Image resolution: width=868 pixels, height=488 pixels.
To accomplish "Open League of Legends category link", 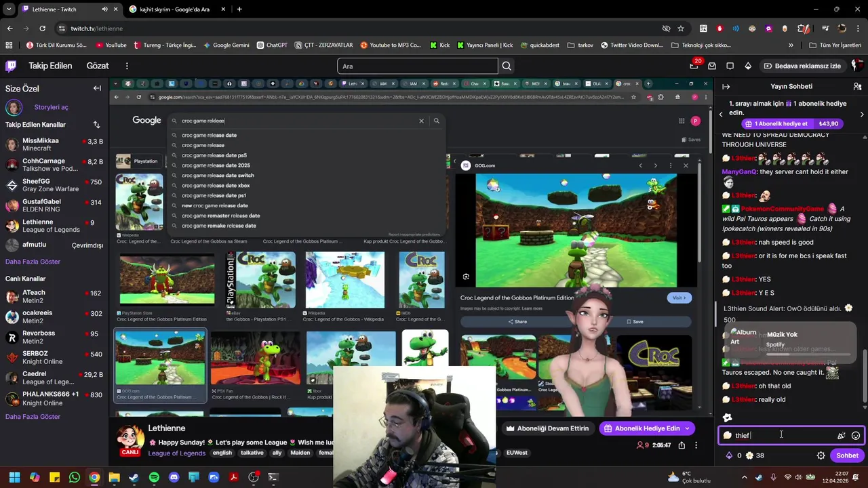I will click(x=176, y=453).
